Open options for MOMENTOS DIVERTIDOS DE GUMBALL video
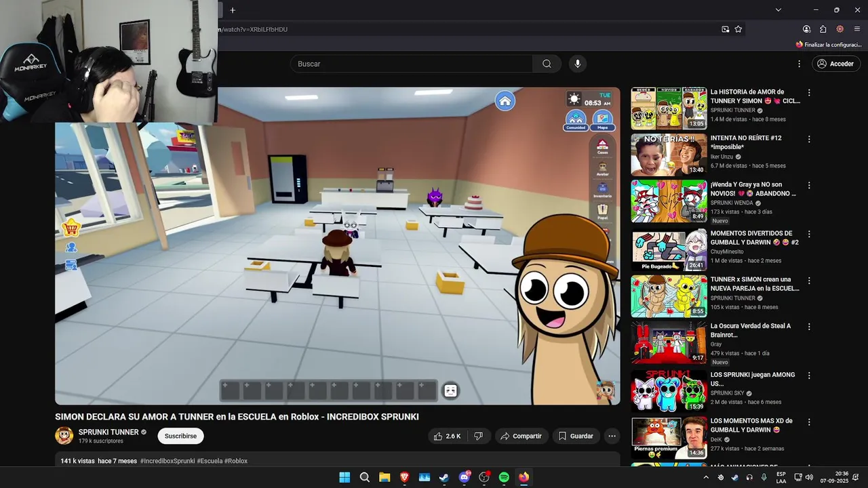Viewport: 868px width, 488px height. [x=809, y=234]
